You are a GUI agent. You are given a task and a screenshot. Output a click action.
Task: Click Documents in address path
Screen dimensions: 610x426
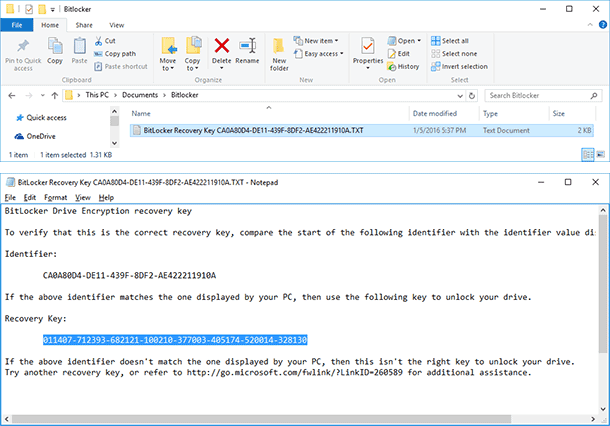point(140,95)
